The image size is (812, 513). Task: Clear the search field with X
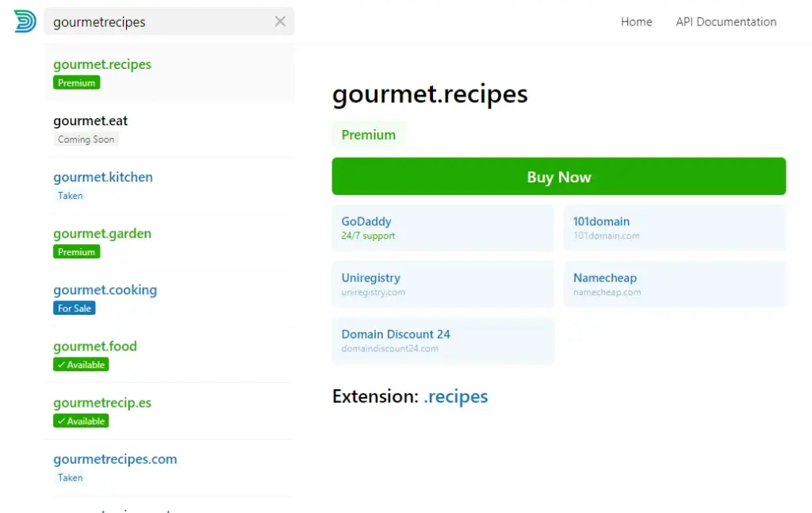(x=280, y=21)
